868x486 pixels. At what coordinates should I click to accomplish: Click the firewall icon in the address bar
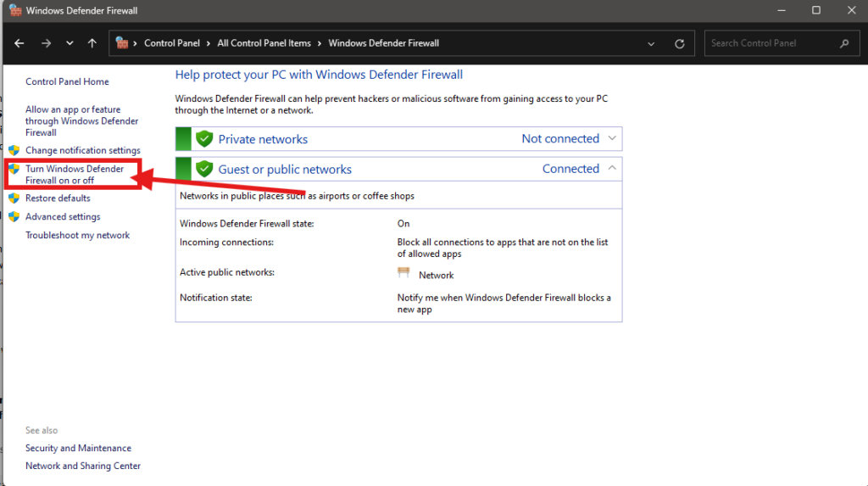pos(122,42)
